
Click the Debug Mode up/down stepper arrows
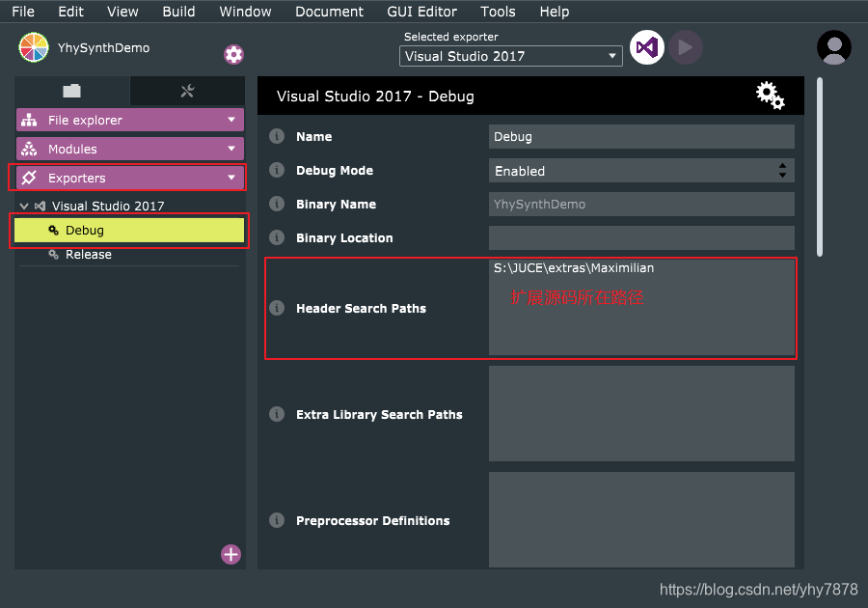tap(782, 171)
